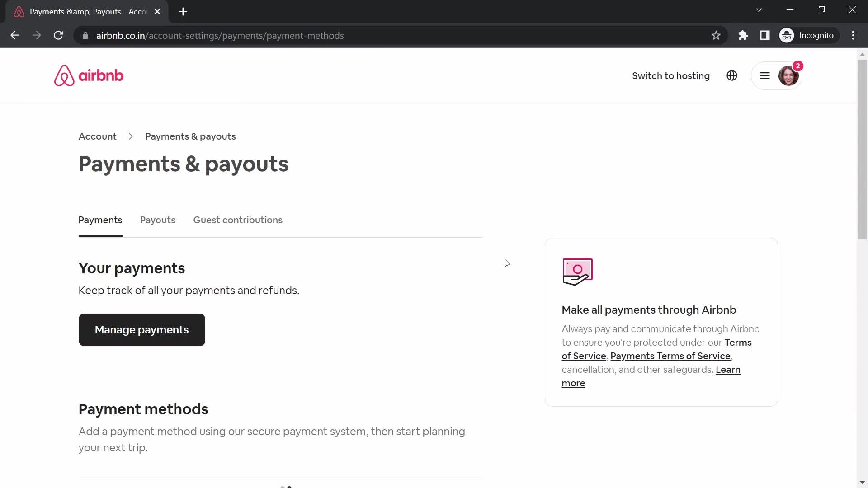Click the Payments breadcrumb tab
This screenshot has width=868, height=488.
(100, 220)
